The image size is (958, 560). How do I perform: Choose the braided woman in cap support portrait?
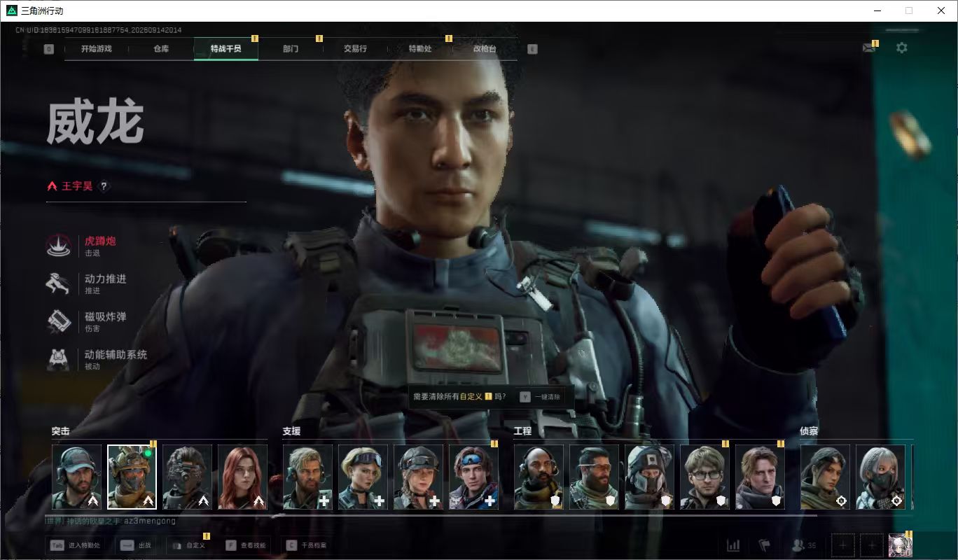click(x=418, y=477)
